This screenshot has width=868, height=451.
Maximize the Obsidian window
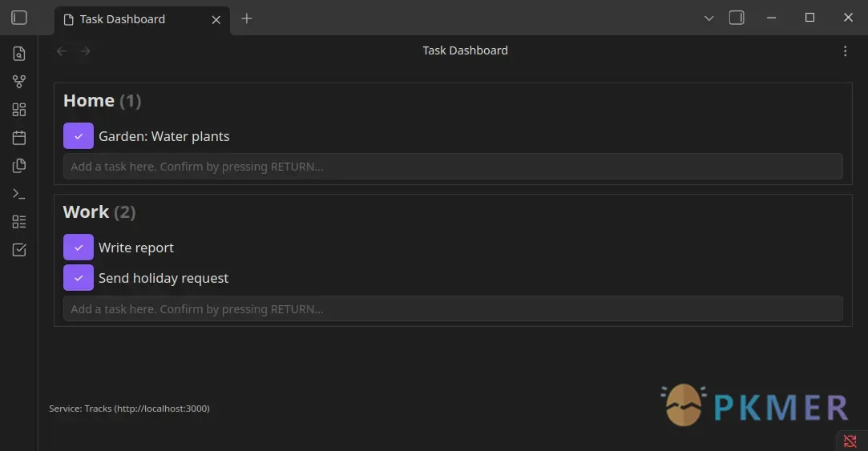click(809, 18)
